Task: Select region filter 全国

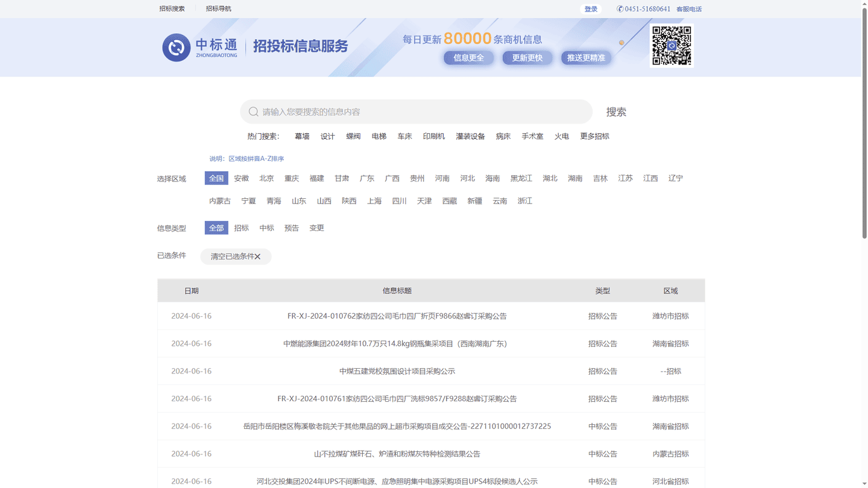Action: (x=216, y=178)
